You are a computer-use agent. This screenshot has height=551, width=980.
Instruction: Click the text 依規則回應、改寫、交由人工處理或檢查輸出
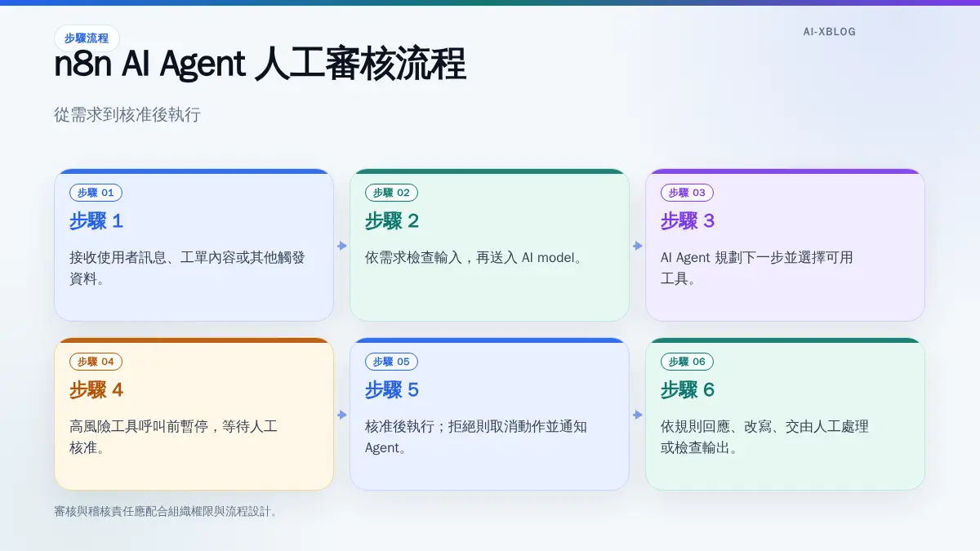coord(764,438)
